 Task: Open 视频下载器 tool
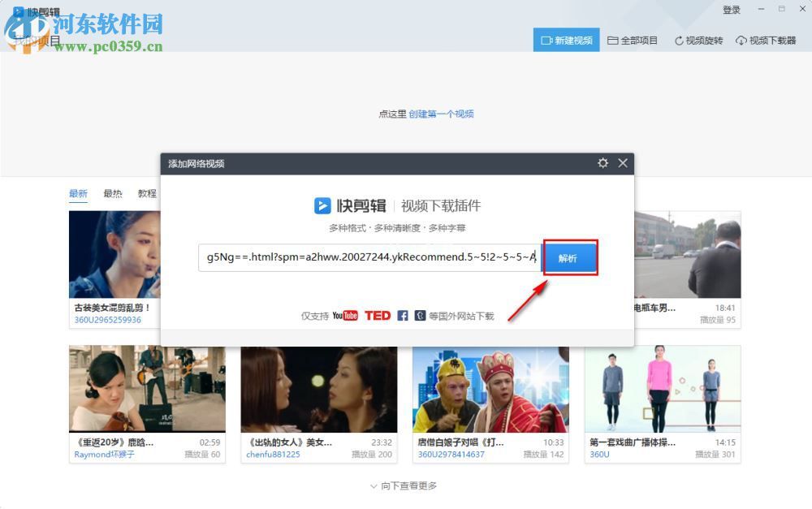(x=766, y=41)
